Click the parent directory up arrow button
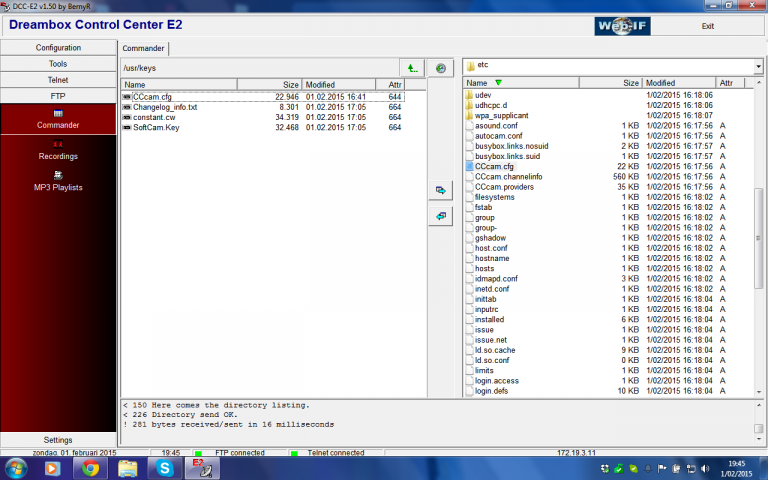 pyautogui.click(x=412, y=68)
